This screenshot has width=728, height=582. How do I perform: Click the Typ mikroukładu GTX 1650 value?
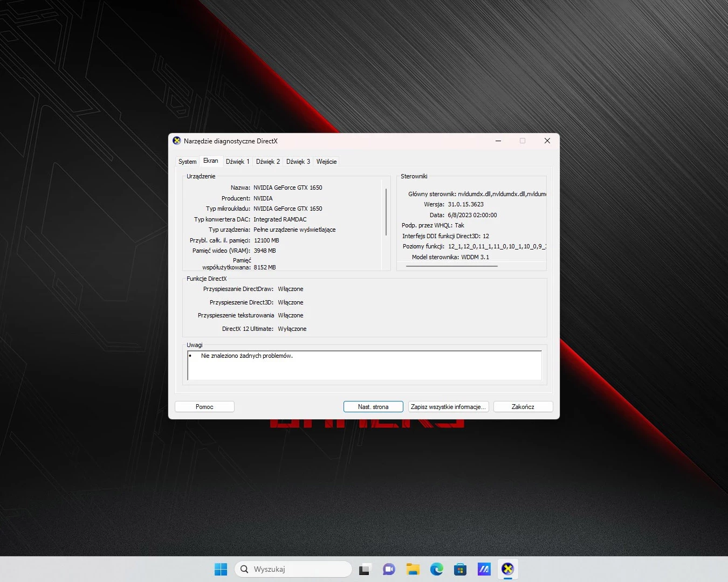pos(288,209)
